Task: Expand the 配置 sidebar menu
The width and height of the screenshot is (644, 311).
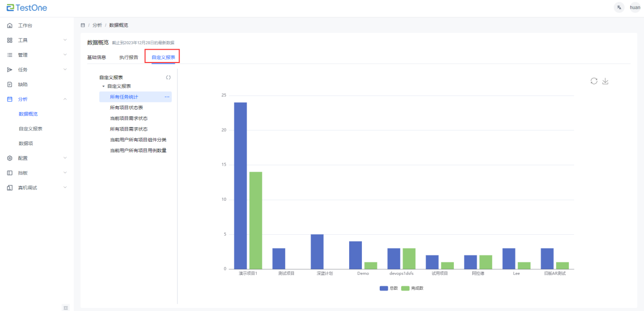Action: [x=36, y=158]
